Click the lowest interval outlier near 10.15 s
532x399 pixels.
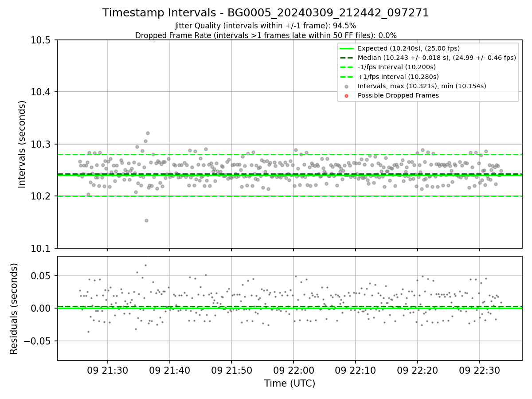[x=146, y=220]
